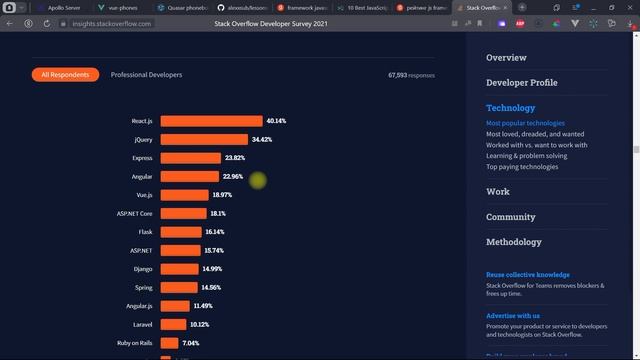Open the Community section

[x=511, y=217]
